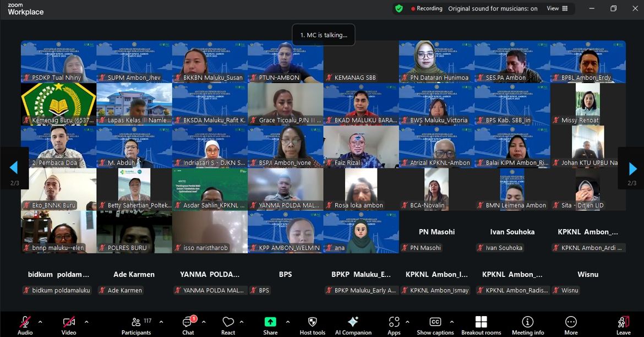Expand video options chevron

[86, 322]
